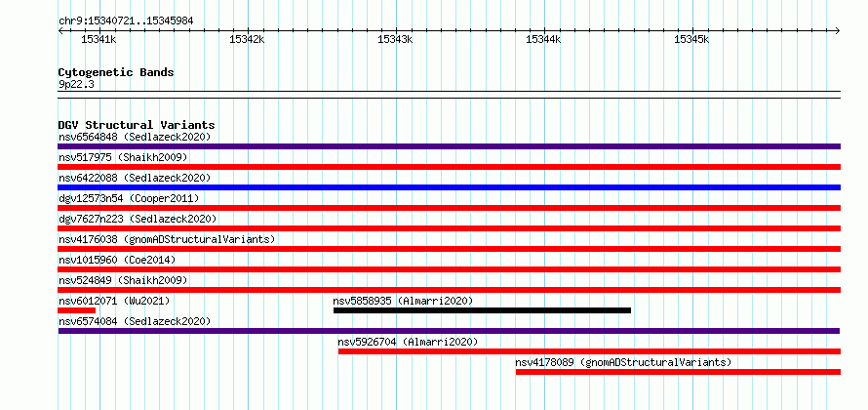The image size is (868, 410).
Task: Select the red bar under nsv4178089
Action: click(x=678, y=372)
